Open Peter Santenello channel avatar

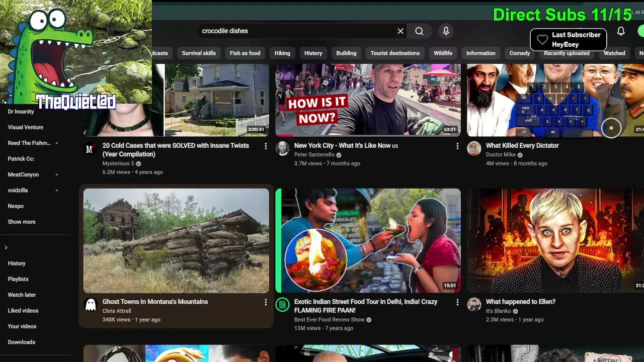tap(282, 148)
